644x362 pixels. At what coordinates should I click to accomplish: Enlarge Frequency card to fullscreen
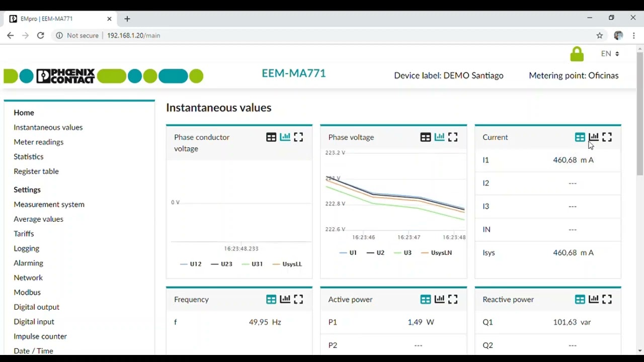[299, 300]
